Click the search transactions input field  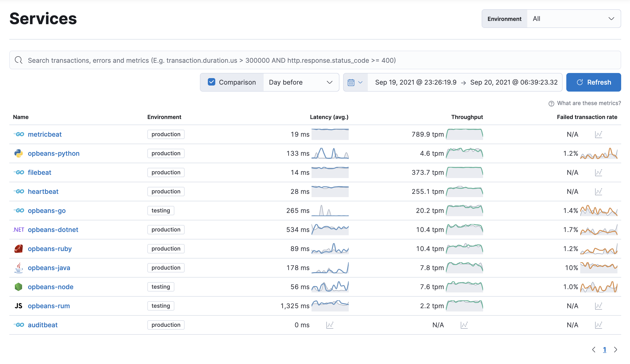315,60
